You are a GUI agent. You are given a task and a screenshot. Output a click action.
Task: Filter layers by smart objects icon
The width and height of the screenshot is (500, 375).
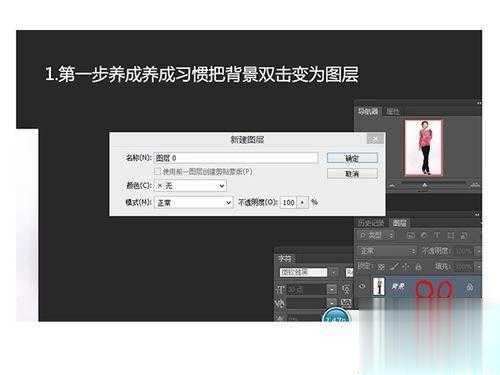464,236
